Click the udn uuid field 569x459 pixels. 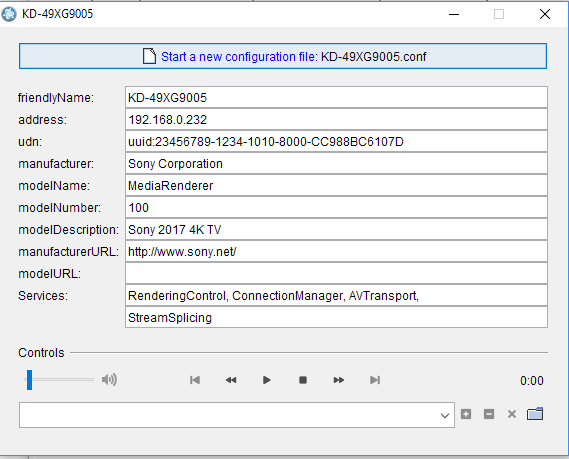click(336, 142)
